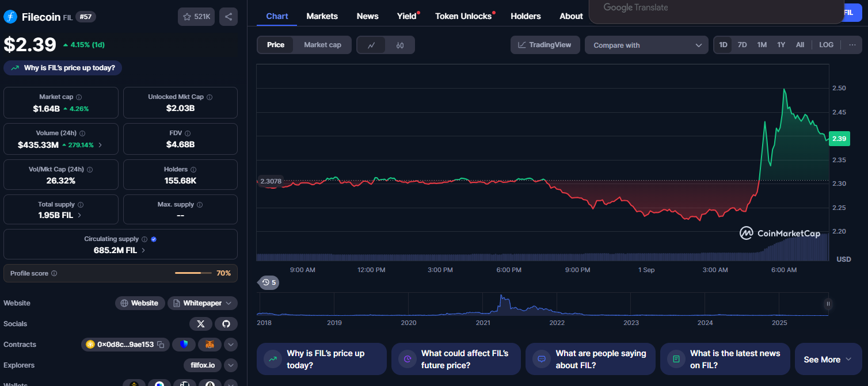The height and width of the screenshot is (386, 868).
Task: Toggle LOG scale on the chart
Action: 826,45
